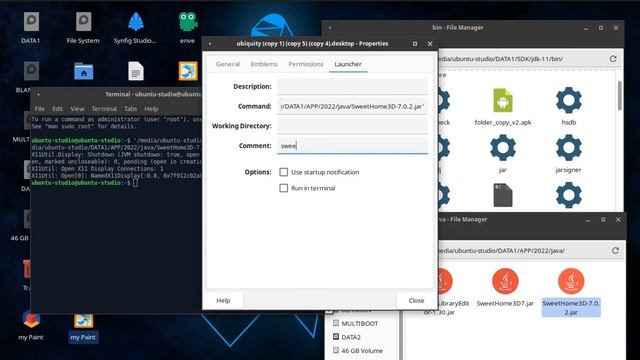Click the Command input field
Viewport: 640px width, 360px height.
pos(352,106)
